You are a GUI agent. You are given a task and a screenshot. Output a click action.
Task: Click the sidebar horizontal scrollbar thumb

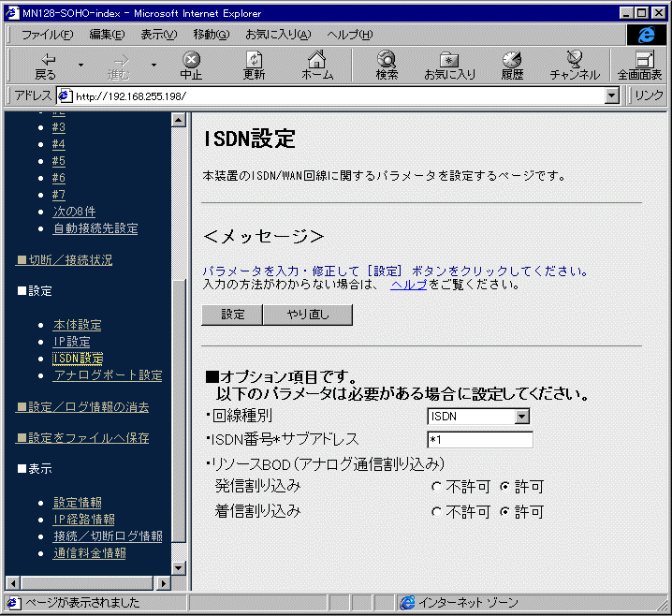coord(87,583)
